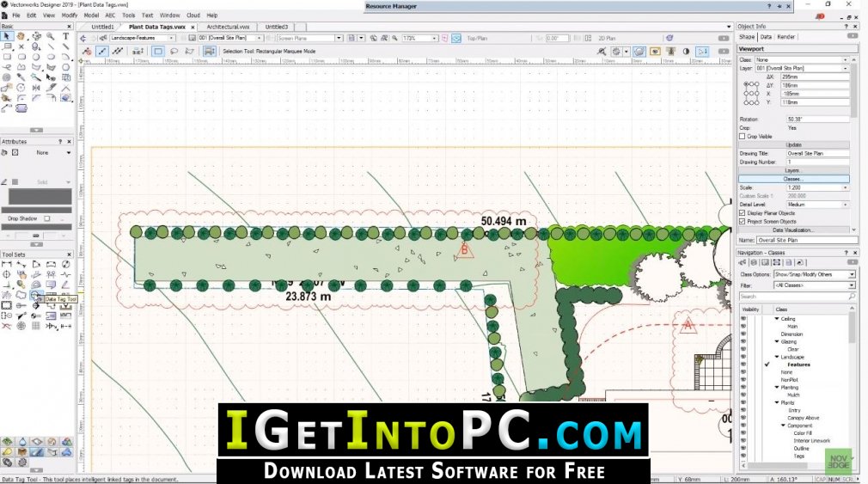Image resolution: width=868 pixels, height=484 pixels.
Task: Select the Flyover tool
Action: pyautogui.click(x=36, y=36)
